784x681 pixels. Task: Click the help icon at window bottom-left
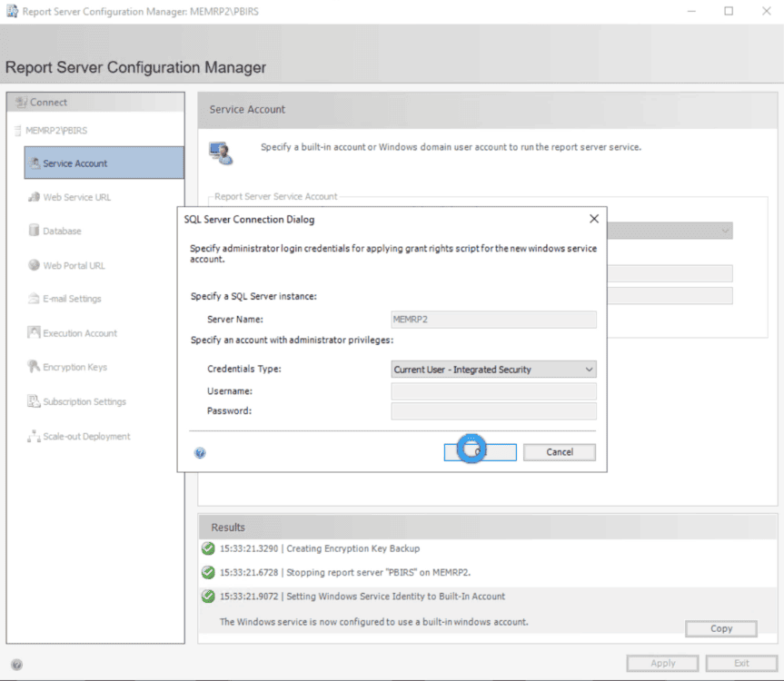pyautogui.click(x=16, y=665)
